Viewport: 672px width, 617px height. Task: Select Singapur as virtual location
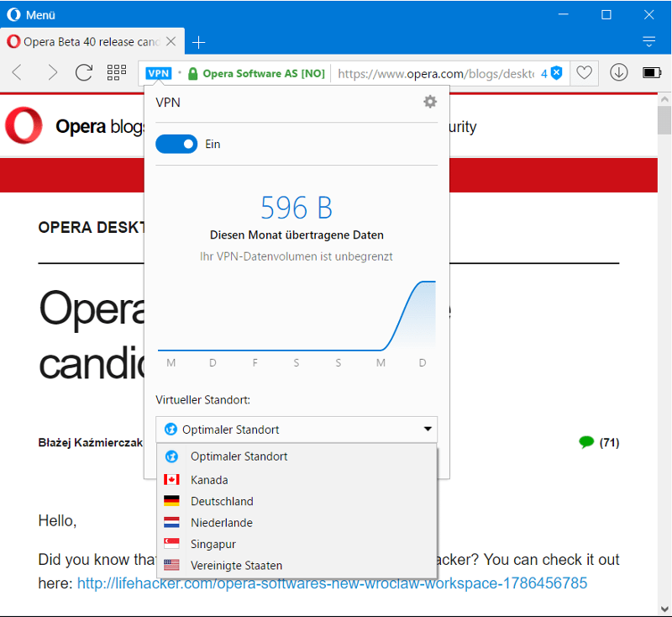[x=297, y=544]
